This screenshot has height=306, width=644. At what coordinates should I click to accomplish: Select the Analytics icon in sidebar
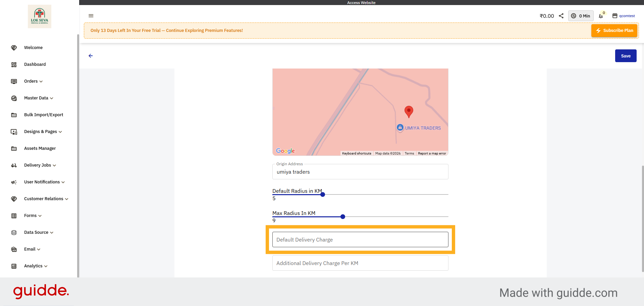tap(14, 266)
